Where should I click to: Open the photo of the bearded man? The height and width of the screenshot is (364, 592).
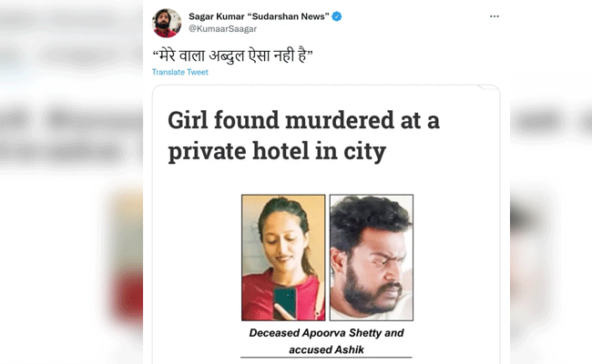(371, 257)
